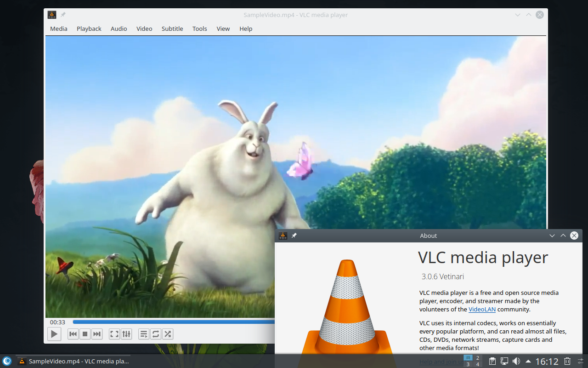Toggle loop repeat mode
The width and height of the screenshot is (588, 368).
click(156, 334)
